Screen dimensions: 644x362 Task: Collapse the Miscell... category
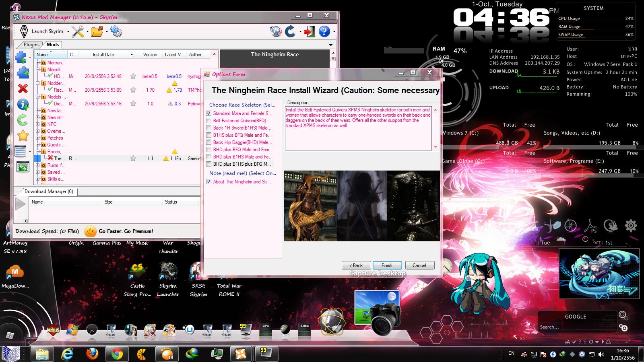[38, 70]
